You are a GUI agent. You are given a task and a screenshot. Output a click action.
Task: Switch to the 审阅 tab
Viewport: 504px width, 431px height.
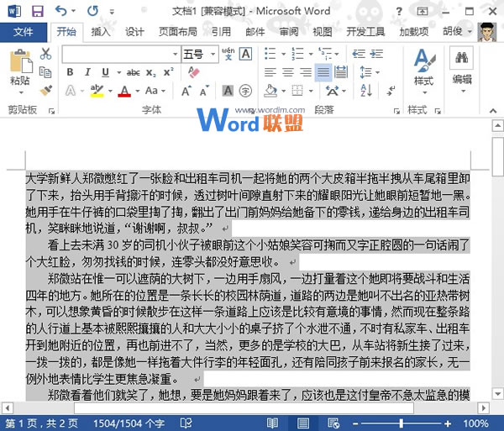pyautogui.click(x=289, y=32)
